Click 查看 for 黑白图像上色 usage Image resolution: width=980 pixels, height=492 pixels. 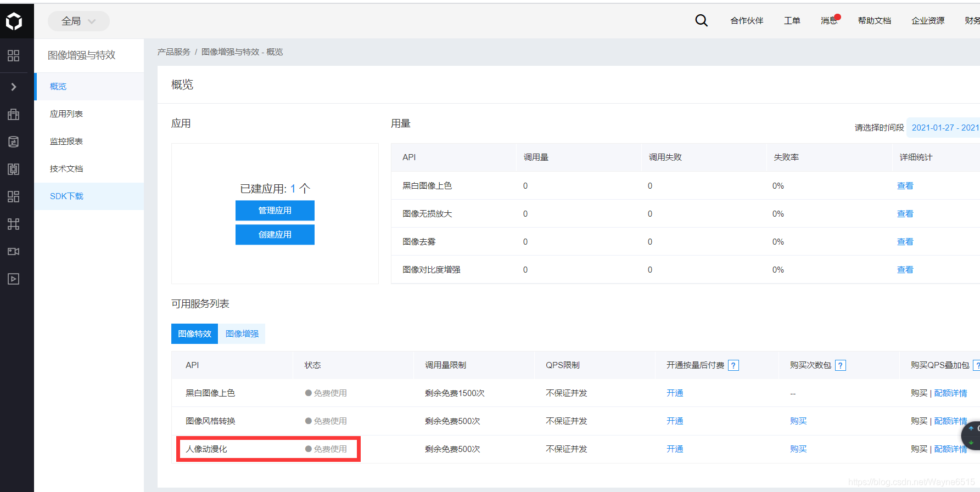(905, 186)
